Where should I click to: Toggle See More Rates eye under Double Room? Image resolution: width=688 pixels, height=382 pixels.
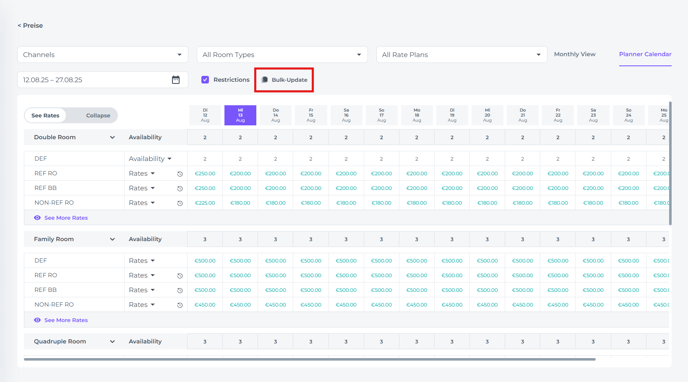click(37, 218)
